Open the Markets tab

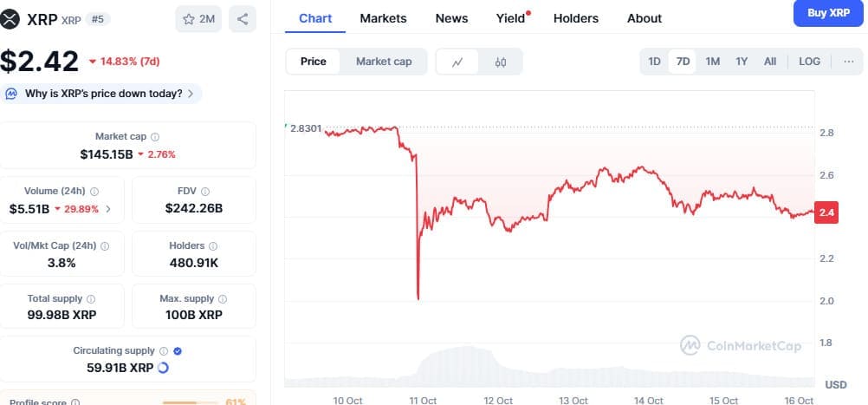(383, 18)
